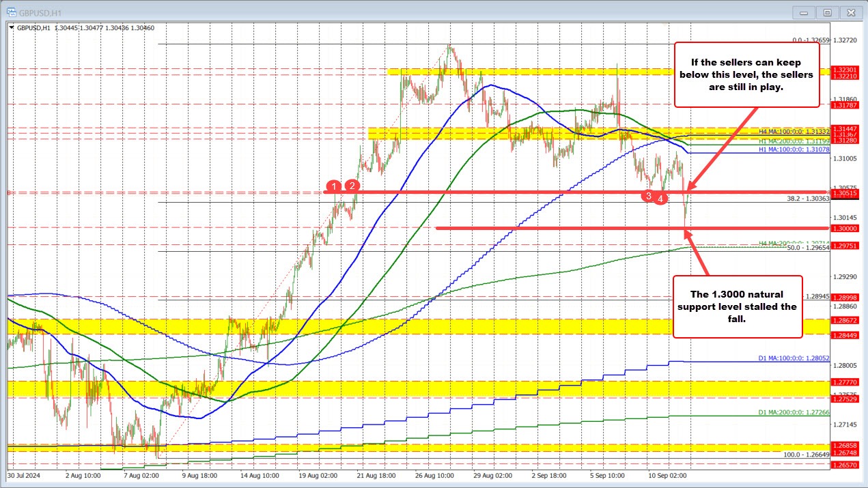Click red numbered marker 3 near resistance retest
The width and height of the screenshot is (868, 488).
647,197
